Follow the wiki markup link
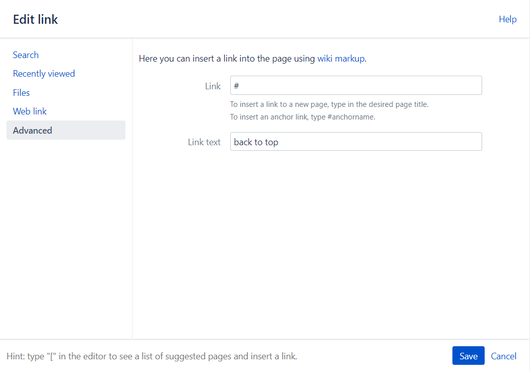 pos(341,59)
